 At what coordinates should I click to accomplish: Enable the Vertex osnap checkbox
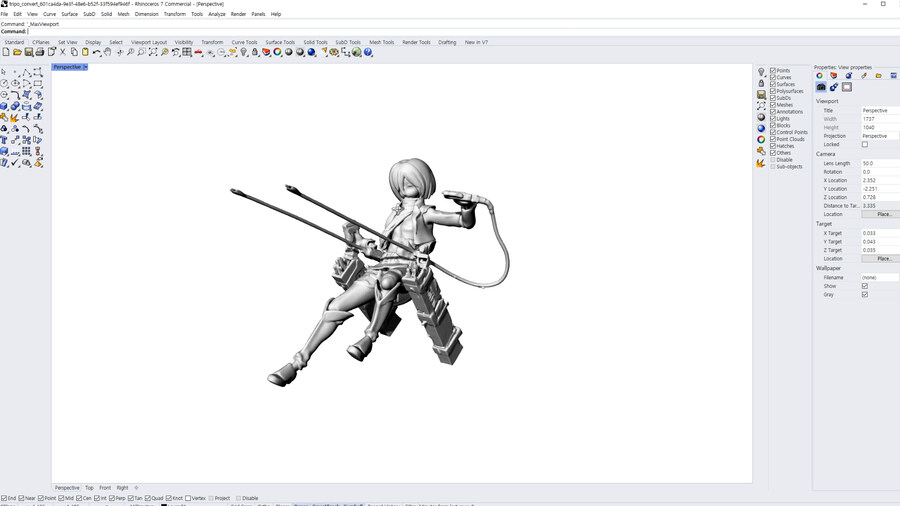[188, 499]
